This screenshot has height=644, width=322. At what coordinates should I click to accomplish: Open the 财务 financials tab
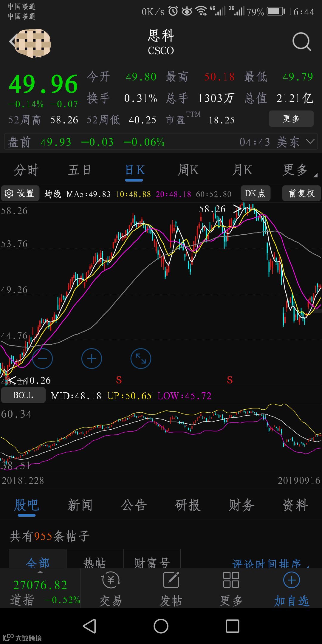point(241,505)
